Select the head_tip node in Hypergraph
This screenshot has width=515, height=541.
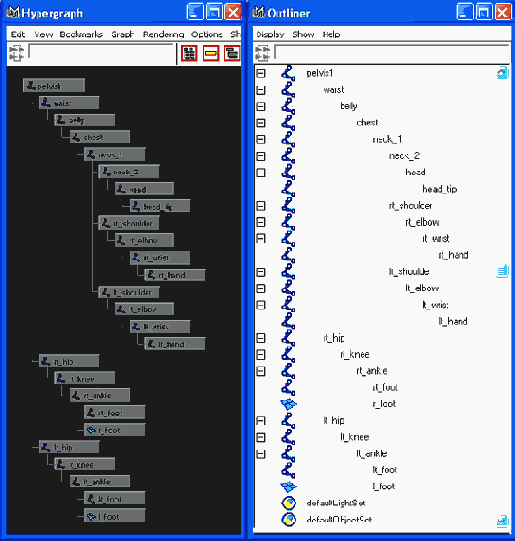pos(160,206)
